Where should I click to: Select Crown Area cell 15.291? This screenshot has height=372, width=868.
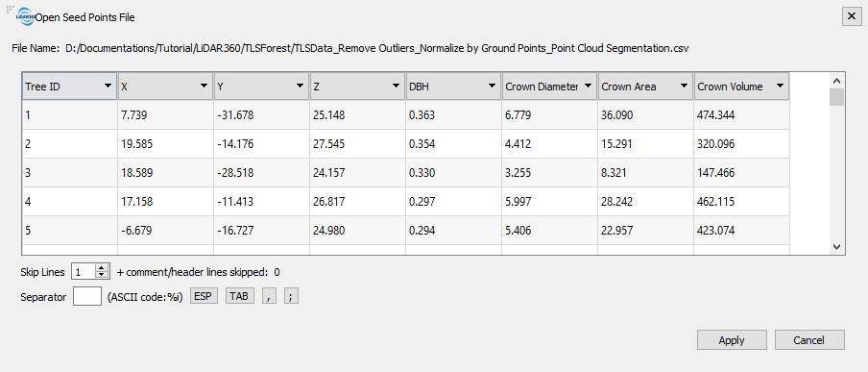pyautogui.click(x=645, y=143)
